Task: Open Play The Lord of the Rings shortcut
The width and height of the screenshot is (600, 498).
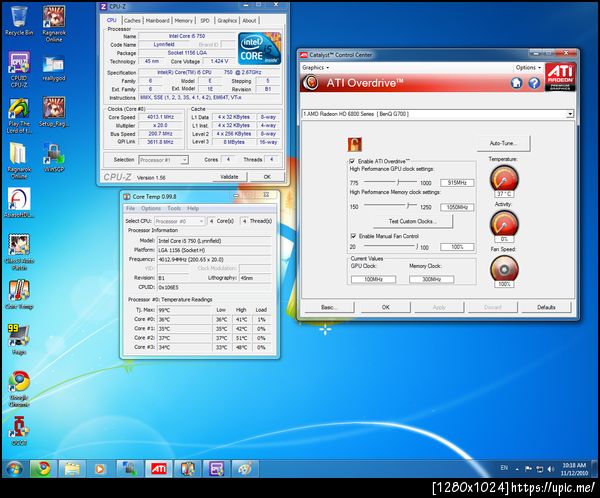Action: [x=19, y=116]
